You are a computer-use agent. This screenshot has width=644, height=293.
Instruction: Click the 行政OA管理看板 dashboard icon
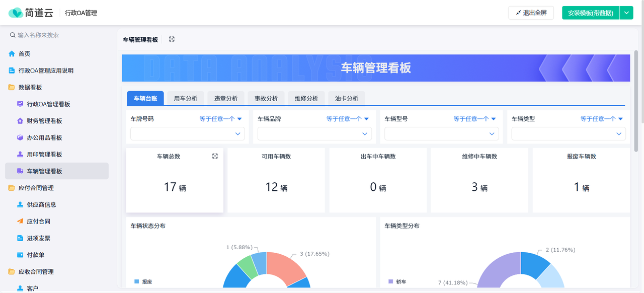coord(20,104)
